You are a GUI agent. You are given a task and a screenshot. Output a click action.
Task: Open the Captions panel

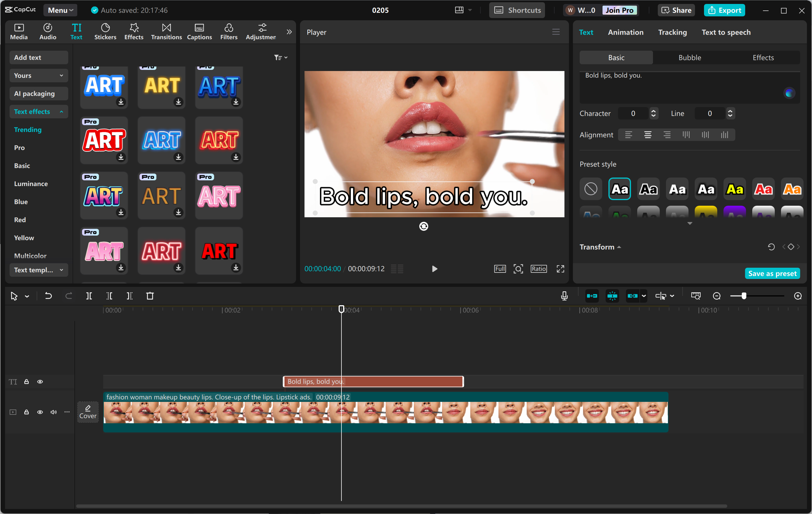pos(199,31)
